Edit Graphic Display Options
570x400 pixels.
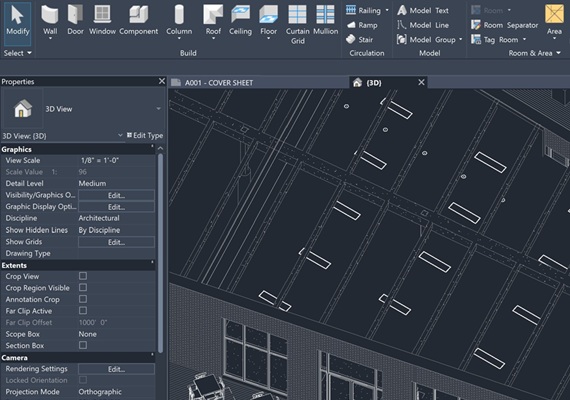116,207
